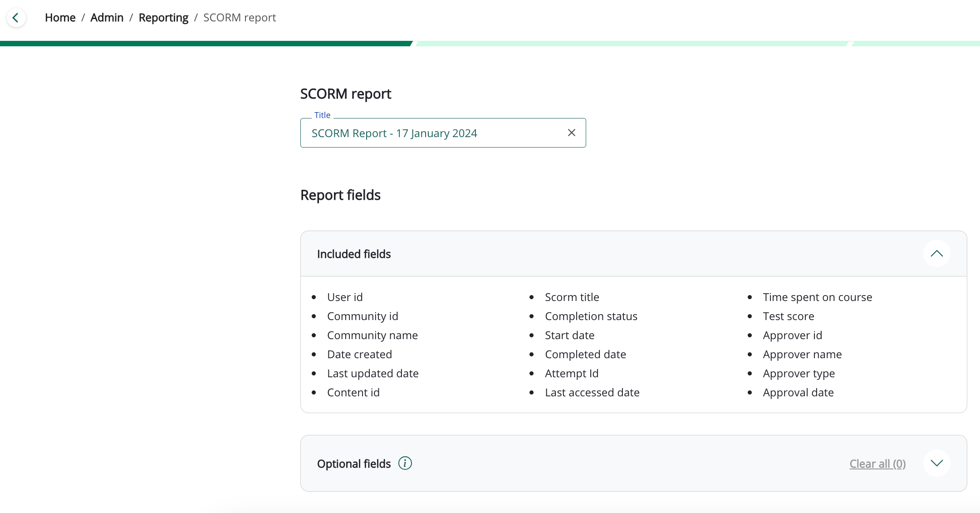Screen dimensions: 980x513
Task: Click Clear all (0) link
Action: tap(877, 464)
